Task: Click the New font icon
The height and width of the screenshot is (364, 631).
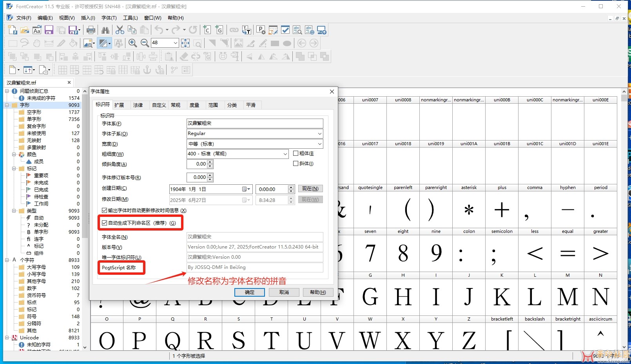Action: click(13, 30)
